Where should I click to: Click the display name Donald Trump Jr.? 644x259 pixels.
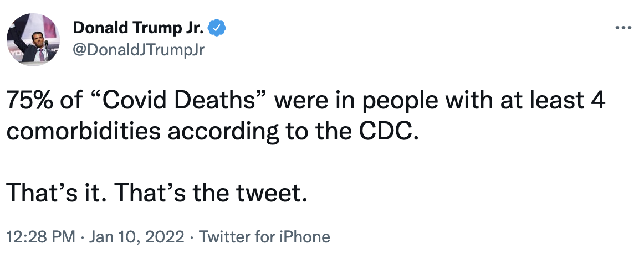[x=138, y=28]
